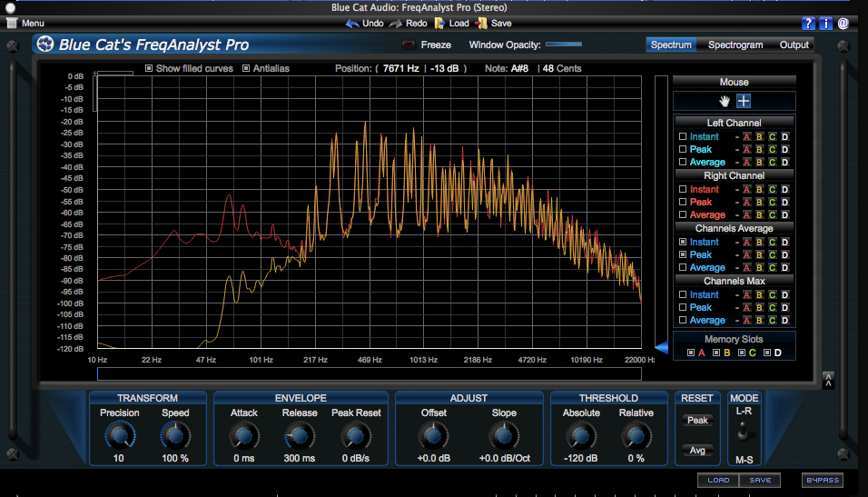Click the Save preset icon
The image size is (868, 497).
(x=481, y=24)
